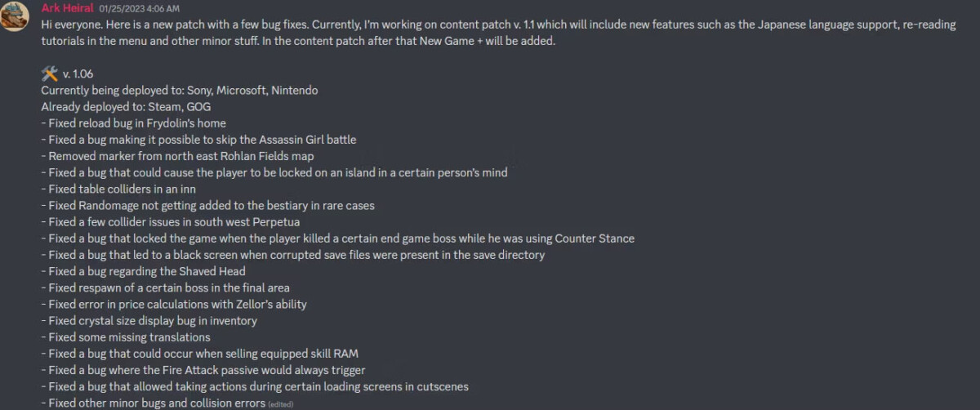This screenshot has width=980, height=410.
Task: Click the crystal size display bug line
Action: coord(149,321)
